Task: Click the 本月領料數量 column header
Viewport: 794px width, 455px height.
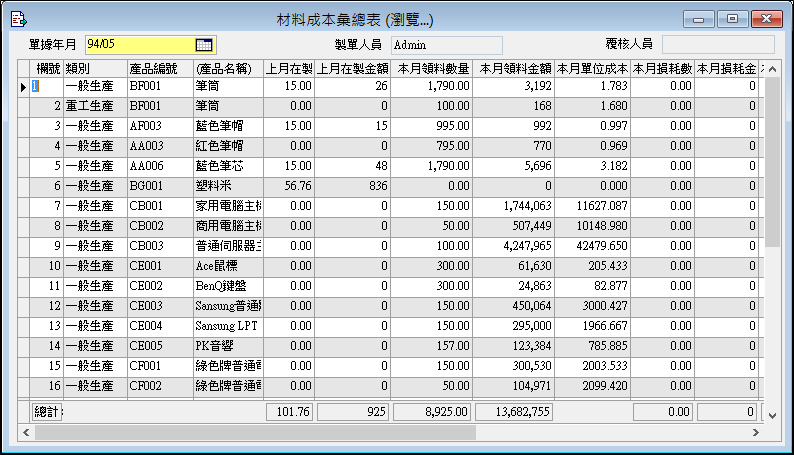Action: (434, 68)
